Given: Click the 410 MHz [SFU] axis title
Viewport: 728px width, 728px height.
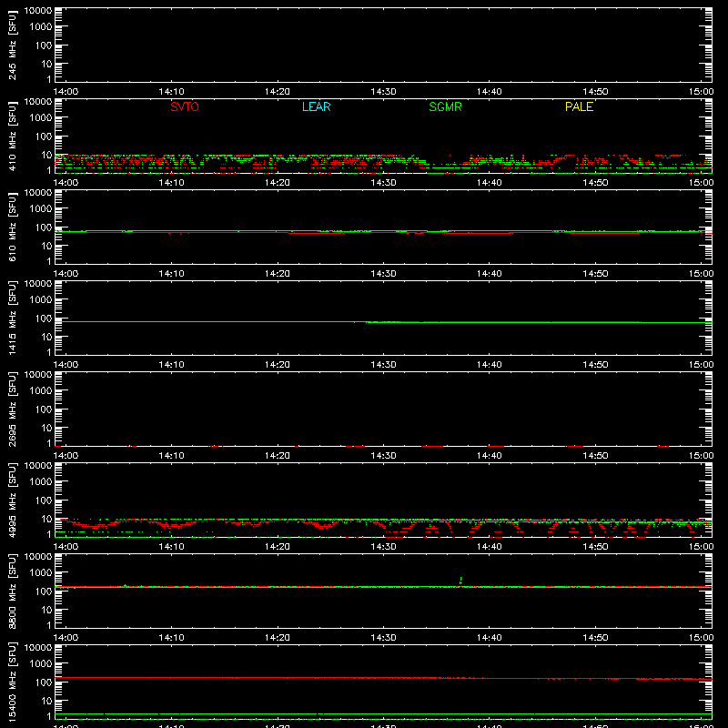Looking at the screenshot, I should (12, 136).
